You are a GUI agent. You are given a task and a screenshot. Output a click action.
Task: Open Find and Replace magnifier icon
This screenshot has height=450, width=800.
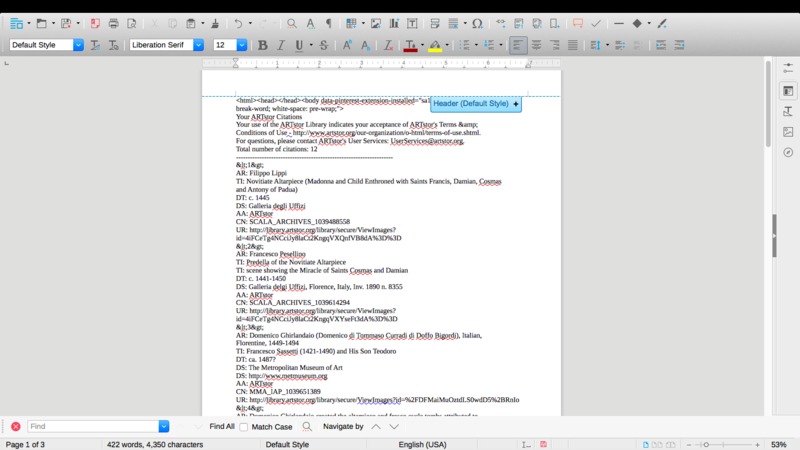(x=291, y=23)
